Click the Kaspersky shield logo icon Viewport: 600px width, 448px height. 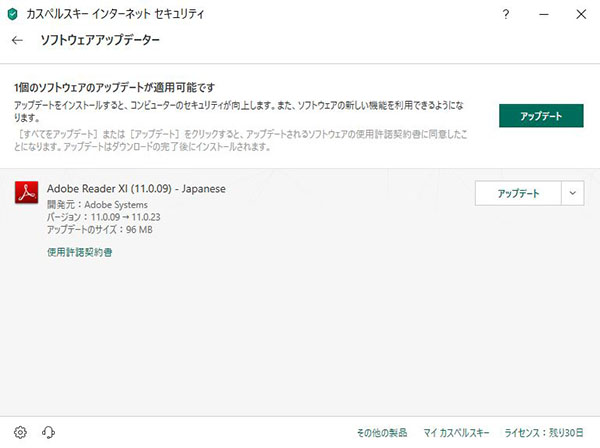(x=13, y=15)
